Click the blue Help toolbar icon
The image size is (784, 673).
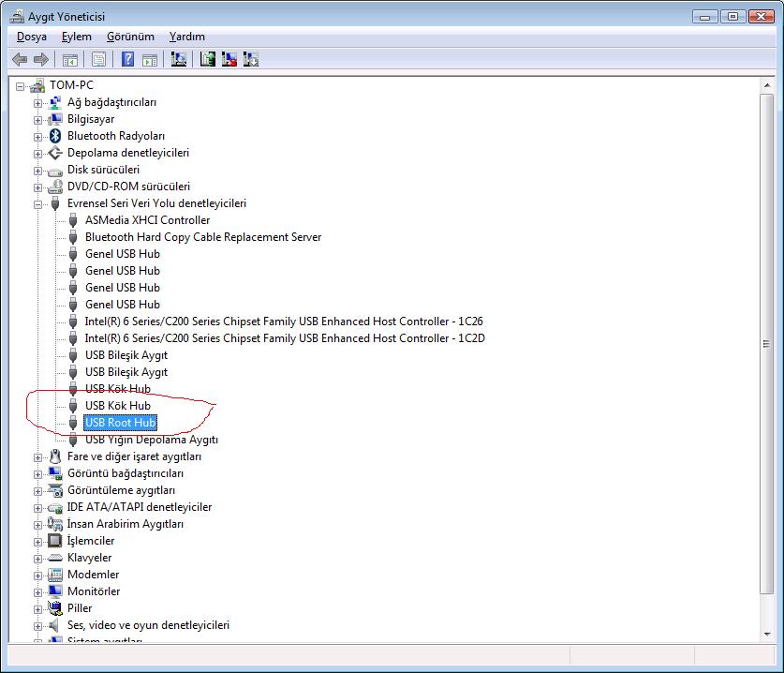(x=127, y=59)
